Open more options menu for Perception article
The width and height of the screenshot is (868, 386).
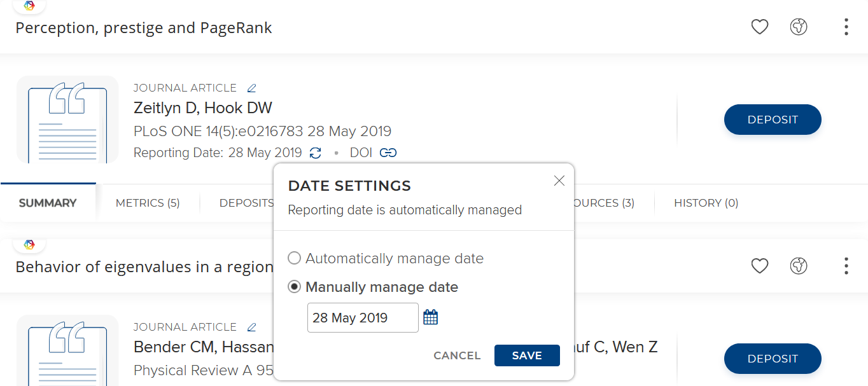point(846,27)
